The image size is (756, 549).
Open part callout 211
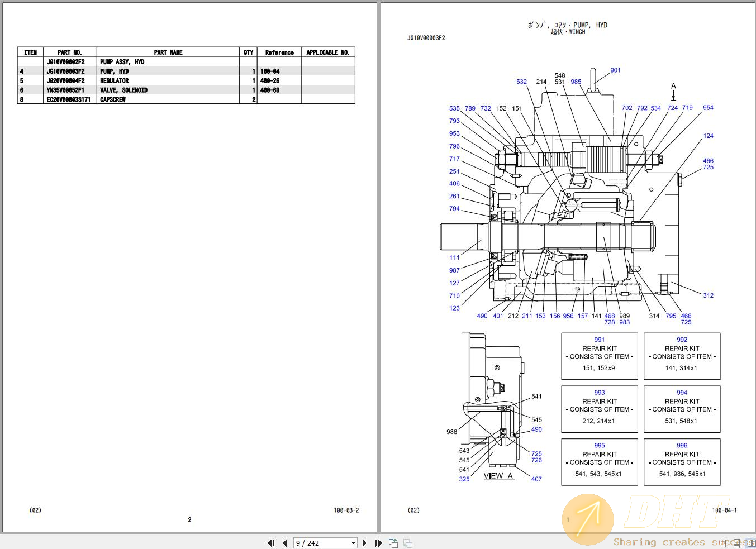click(527, 316)
